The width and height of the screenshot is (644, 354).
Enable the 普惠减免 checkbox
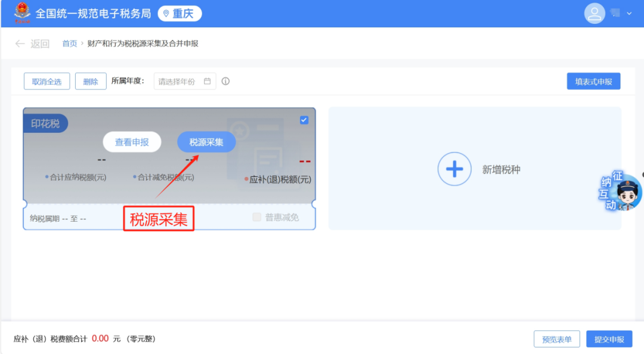coord(256,217)
